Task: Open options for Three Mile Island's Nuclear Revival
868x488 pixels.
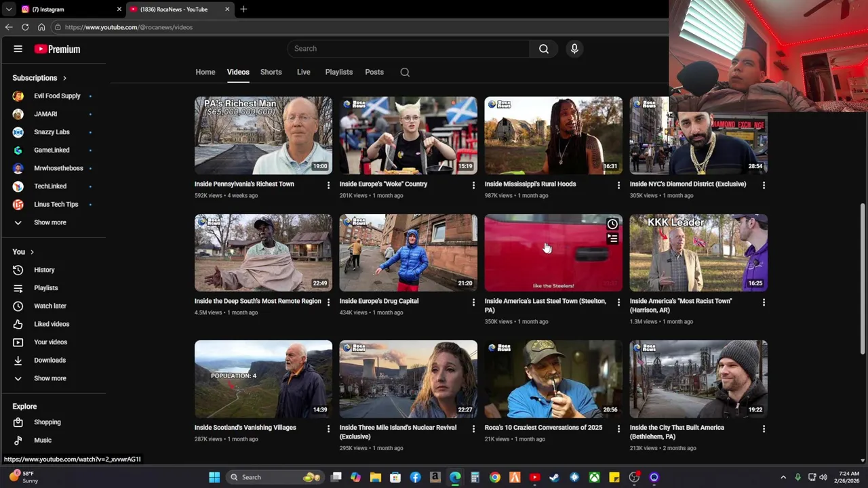Action: click(x=473, y=429)
